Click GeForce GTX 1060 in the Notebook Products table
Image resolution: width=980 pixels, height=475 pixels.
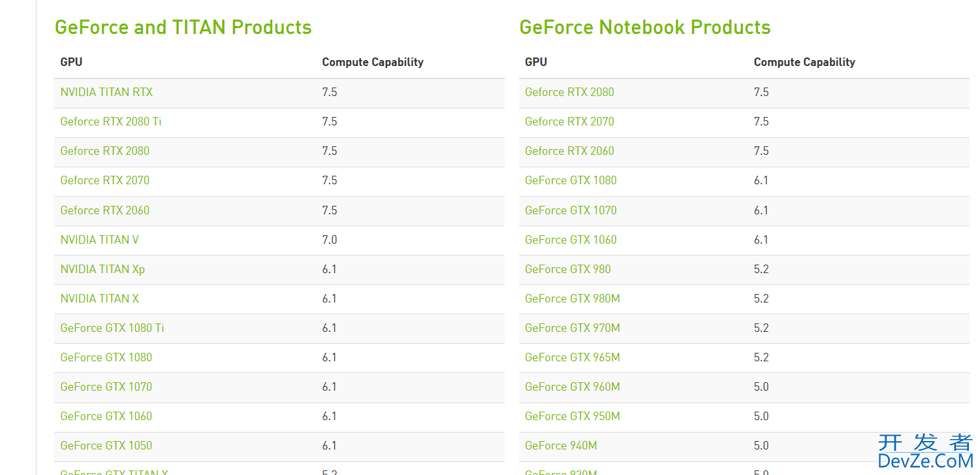[x=571, y=240]
